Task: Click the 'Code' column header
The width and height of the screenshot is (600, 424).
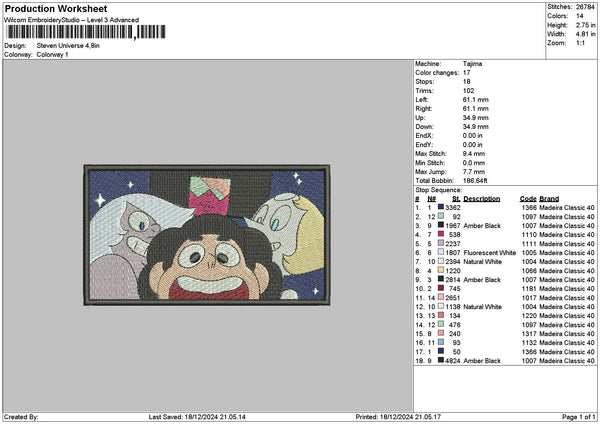Action: (528, 199)
